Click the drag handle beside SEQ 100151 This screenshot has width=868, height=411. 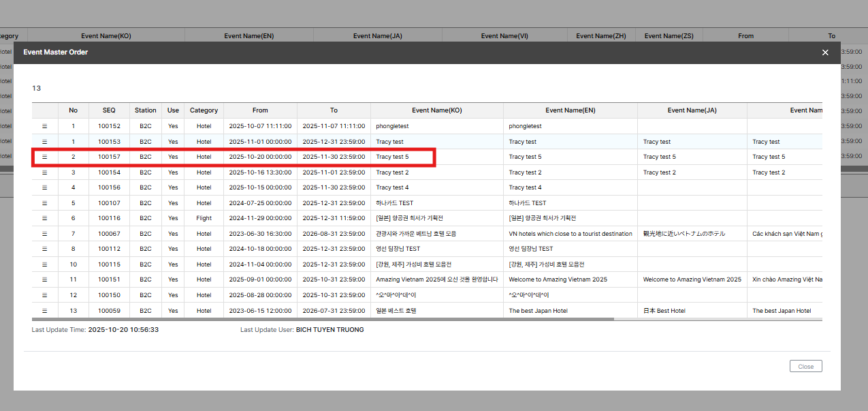[x=45, y=279]
